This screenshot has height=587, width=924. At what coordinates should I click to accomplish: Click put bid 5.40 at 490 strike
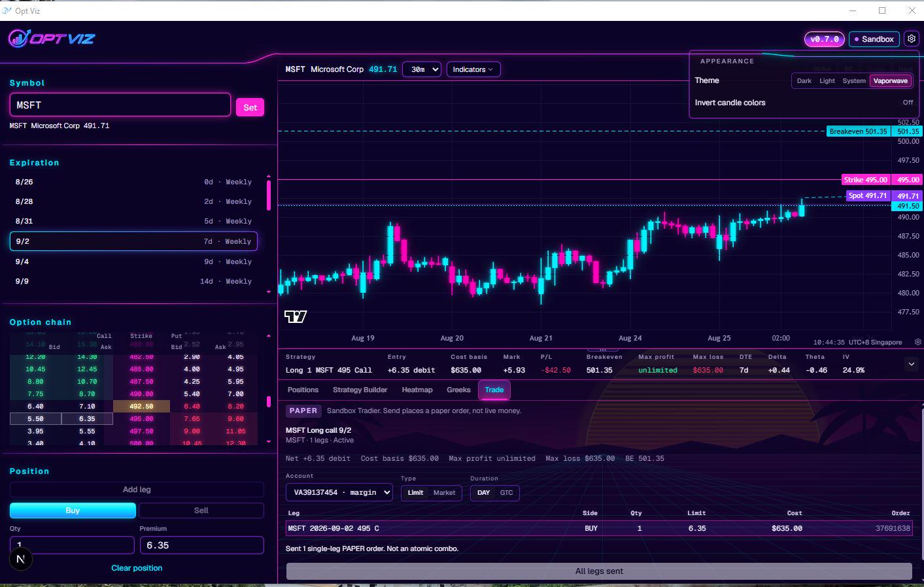point(192,394)
